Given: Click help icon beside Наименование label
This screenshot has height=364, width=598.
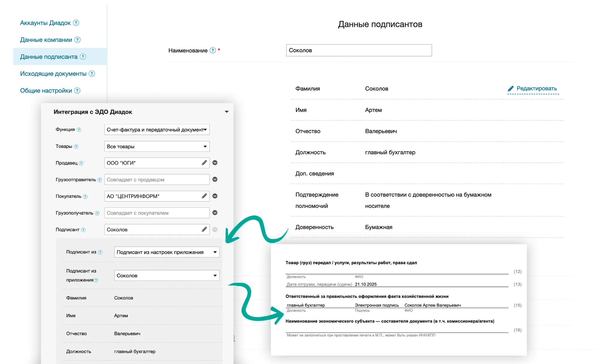Looking at the screenshot, I should tap(213, 51).
